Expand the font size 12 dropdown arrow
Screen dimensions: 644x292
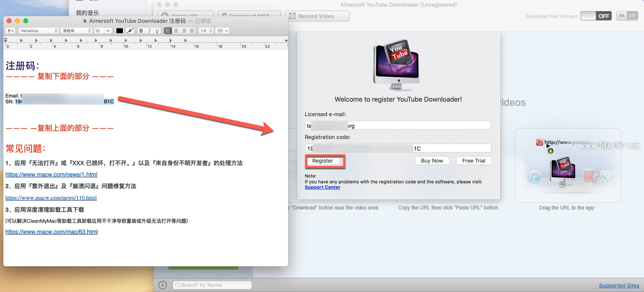[108, 31]
